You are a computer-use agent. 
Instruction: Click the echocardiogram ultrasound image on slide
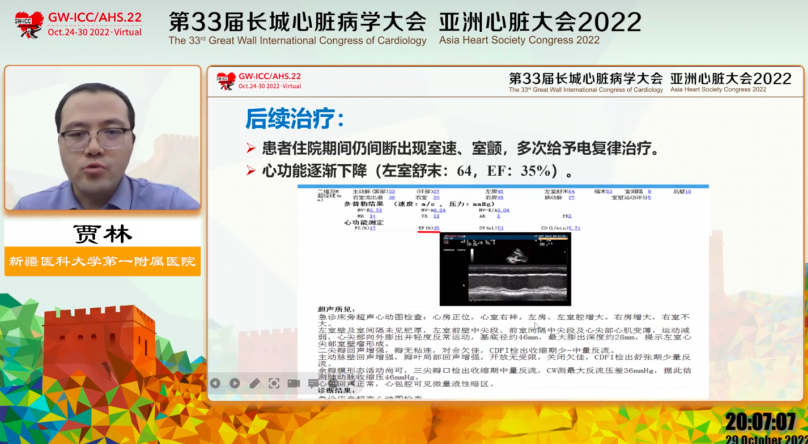505,268
